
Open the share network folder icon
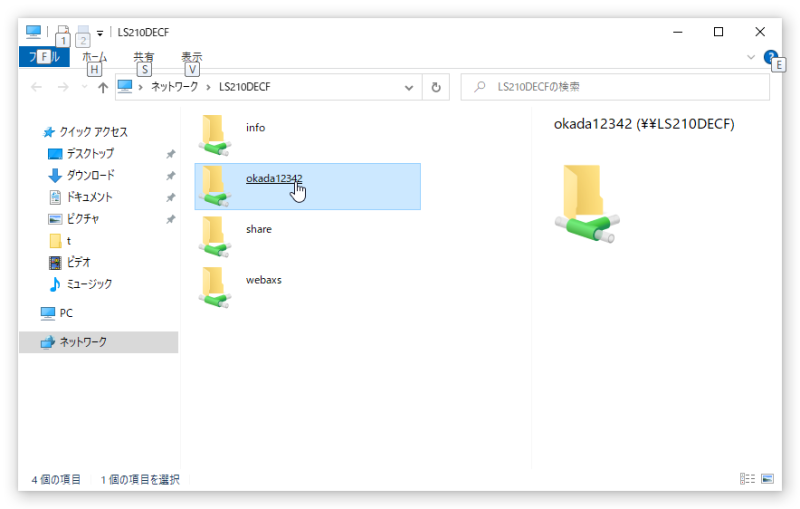(x=215, y=237)
